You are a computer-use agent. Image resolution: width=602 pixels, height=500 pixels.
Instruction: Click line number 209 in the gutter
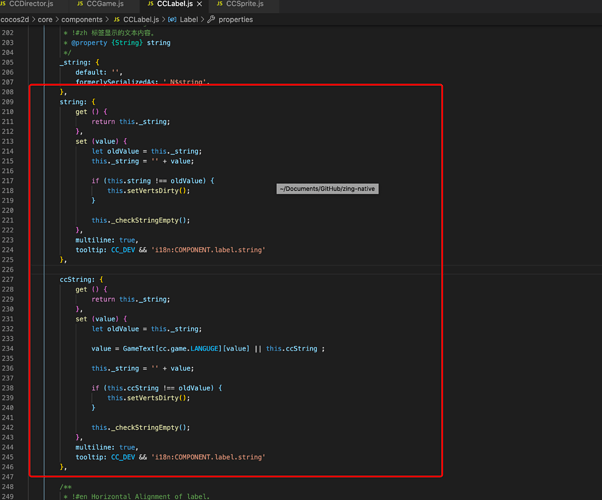8,102
